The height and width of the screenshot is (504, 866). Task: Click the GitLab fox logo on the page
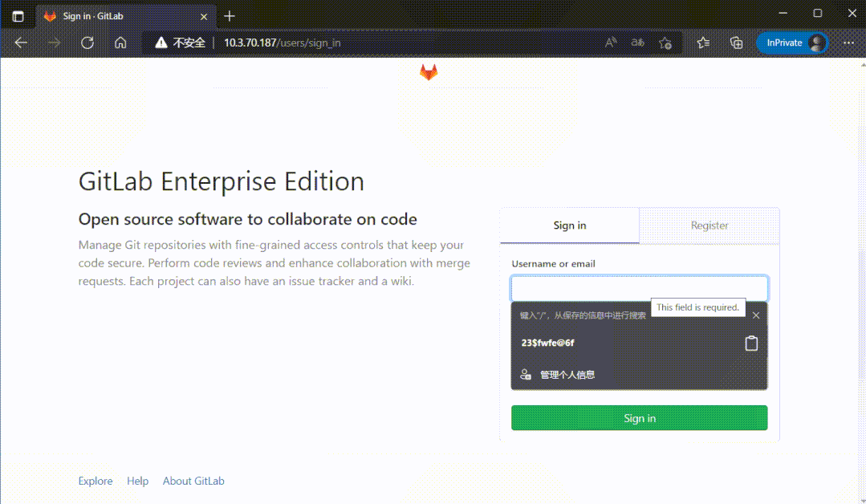coord(429,72)
